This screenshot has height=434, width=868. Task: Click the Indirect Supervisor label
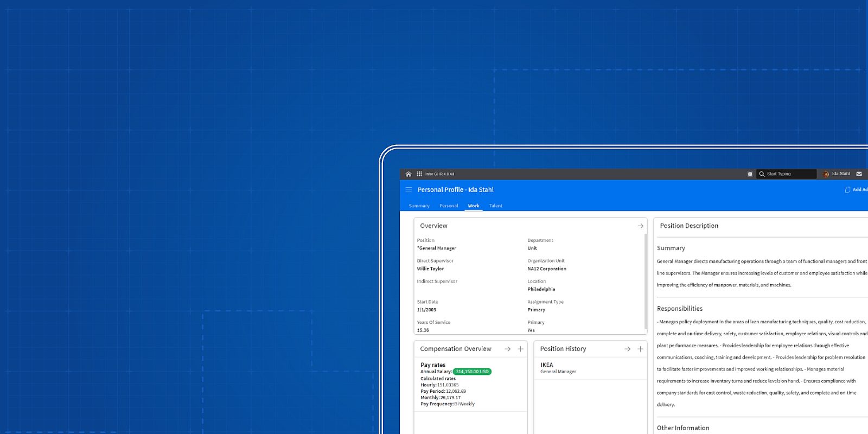click(x=437, y=282)
